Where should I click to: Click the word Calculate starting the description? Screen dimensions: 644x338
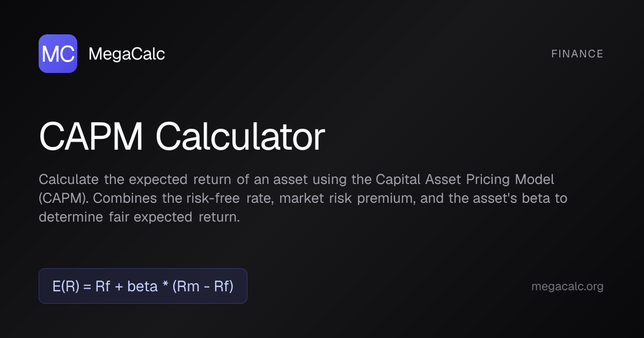[69, 179]
